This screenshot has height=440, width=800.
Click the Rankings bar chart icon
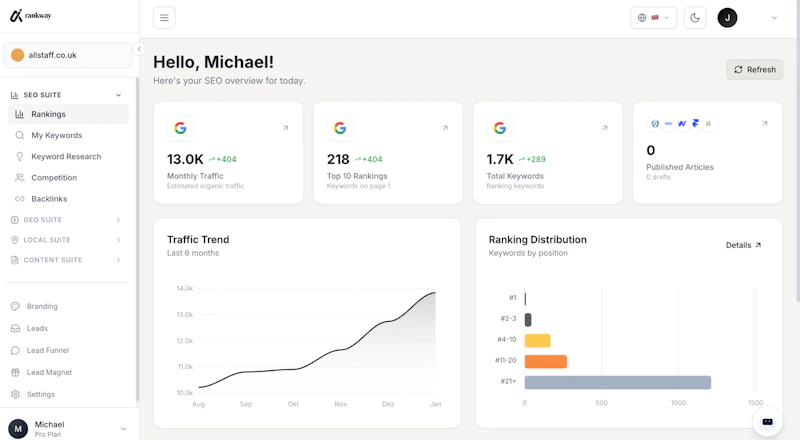coord(19,114)
